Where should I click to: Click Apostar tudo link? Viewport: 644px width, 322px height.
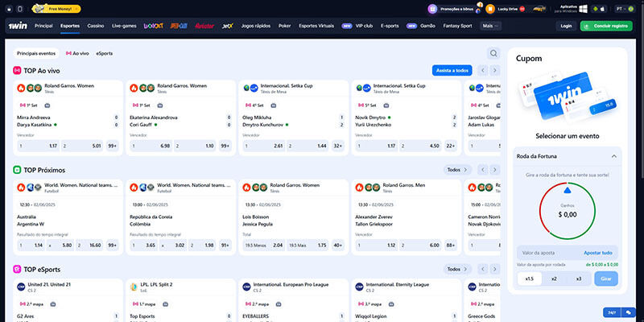pyautogui.click(x=598, y=253)
